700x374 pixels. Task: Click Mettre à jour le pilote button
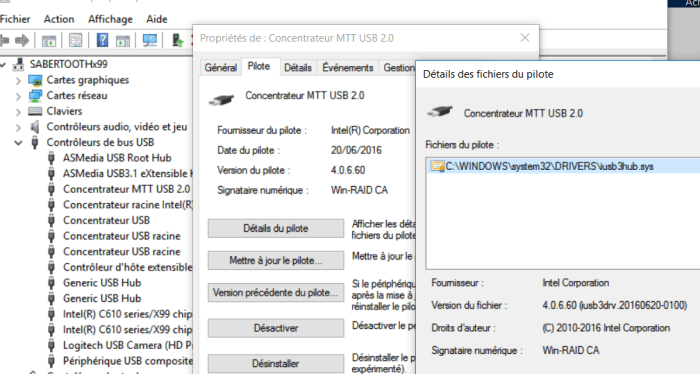tap(276, 260)
